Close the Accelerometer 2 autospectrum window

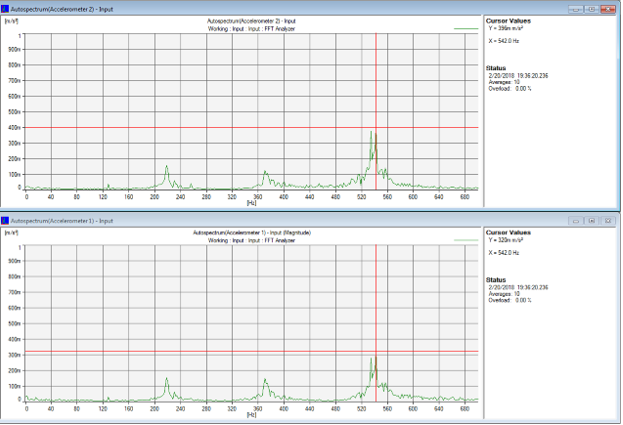[609, 7]
